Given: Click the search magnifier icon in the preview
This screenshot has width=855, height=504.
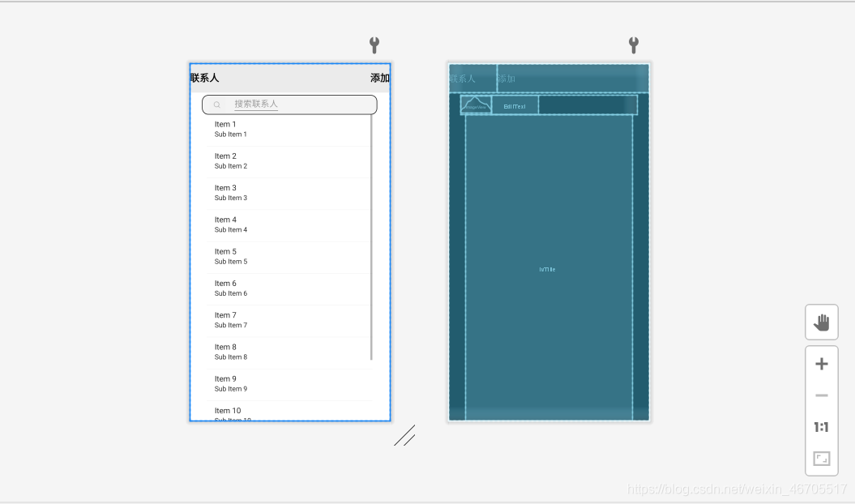Looking at the screenshot, I should pos(217,105).
